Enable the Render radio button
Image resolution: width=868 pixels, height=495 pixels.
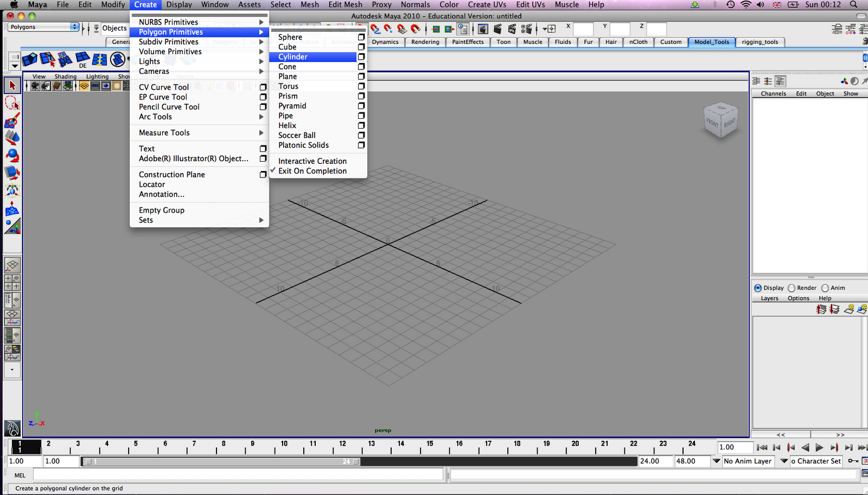[792, 288]
